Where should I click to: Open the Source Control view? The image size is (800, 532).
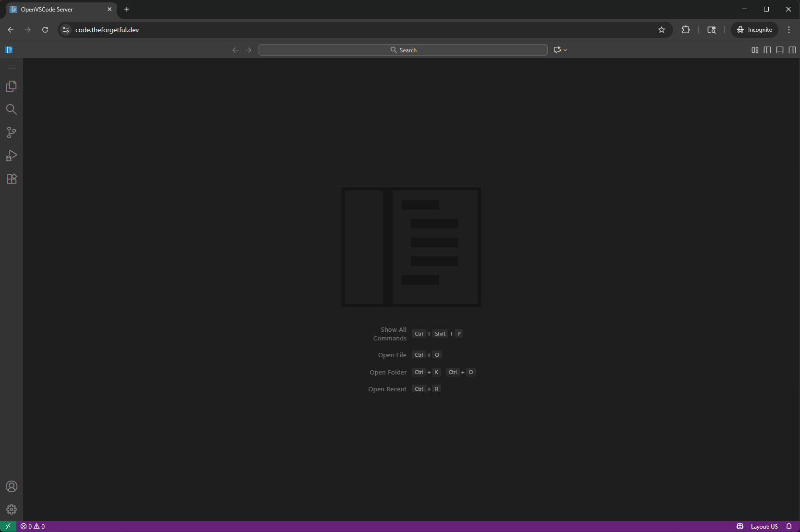[x=12, y=133]
